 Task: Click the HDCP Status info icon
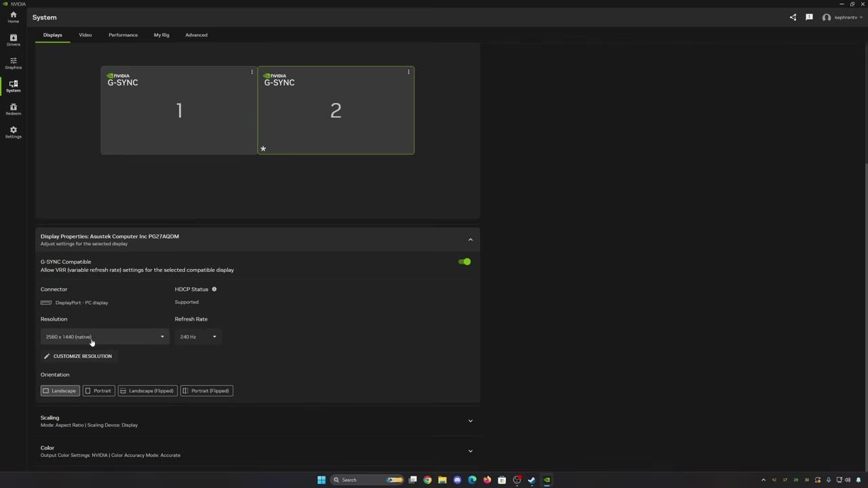(214, 289)
